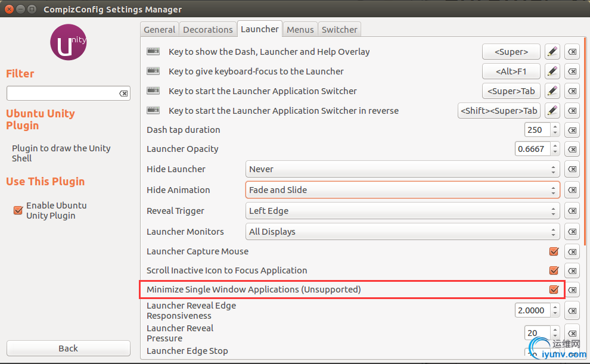Click the 'Filter' heading text
Screen dimensions: 590x364
click(x=20, y=74)
